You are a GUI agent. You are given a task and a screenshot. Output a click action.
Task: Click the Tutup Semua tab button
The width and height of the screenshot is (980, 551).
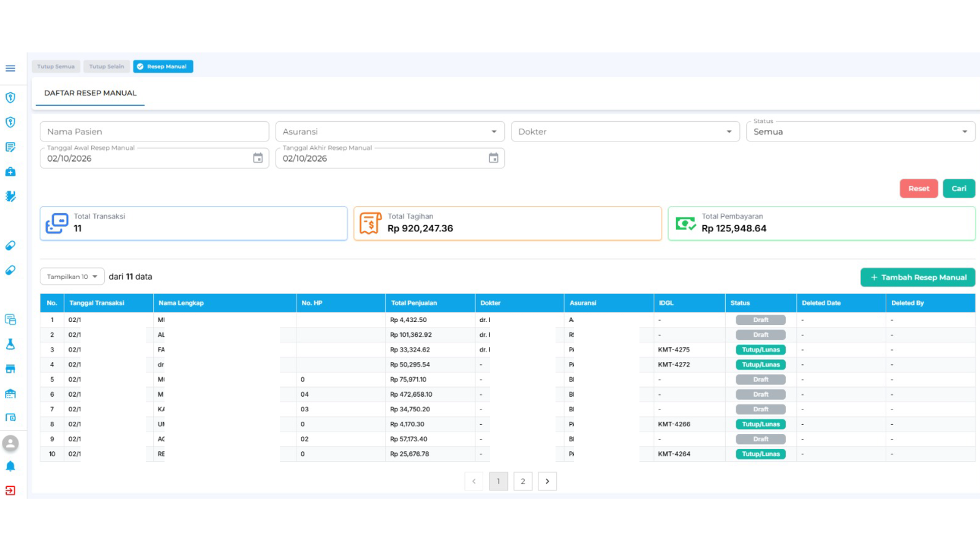pos(56,67)
